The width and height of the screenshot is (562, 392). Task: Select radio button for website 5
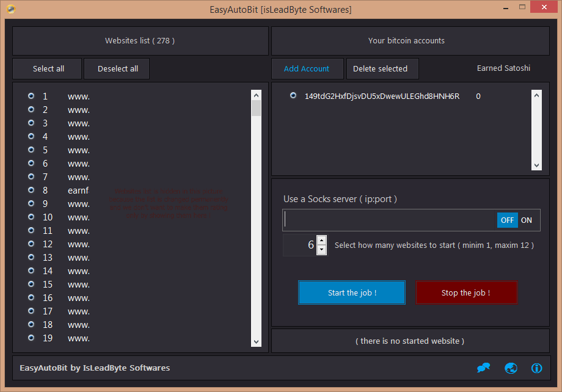pyautogui.click(x=31, y=150)
